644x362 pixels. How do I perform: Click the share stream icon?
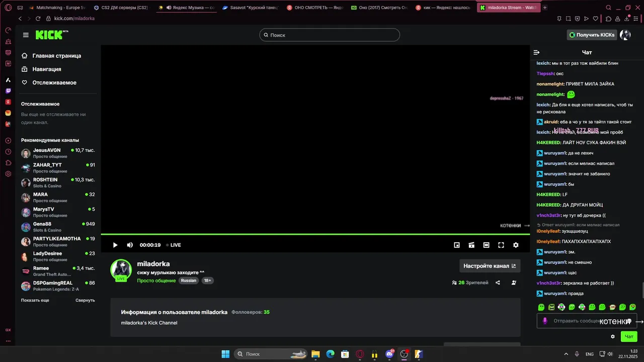(x=498, y=283)
